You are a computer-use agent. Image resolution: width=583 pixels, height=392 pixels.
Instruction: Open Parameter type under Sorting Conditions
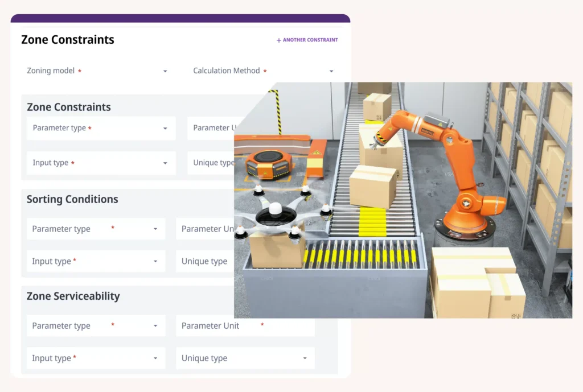tap(96, 229)
